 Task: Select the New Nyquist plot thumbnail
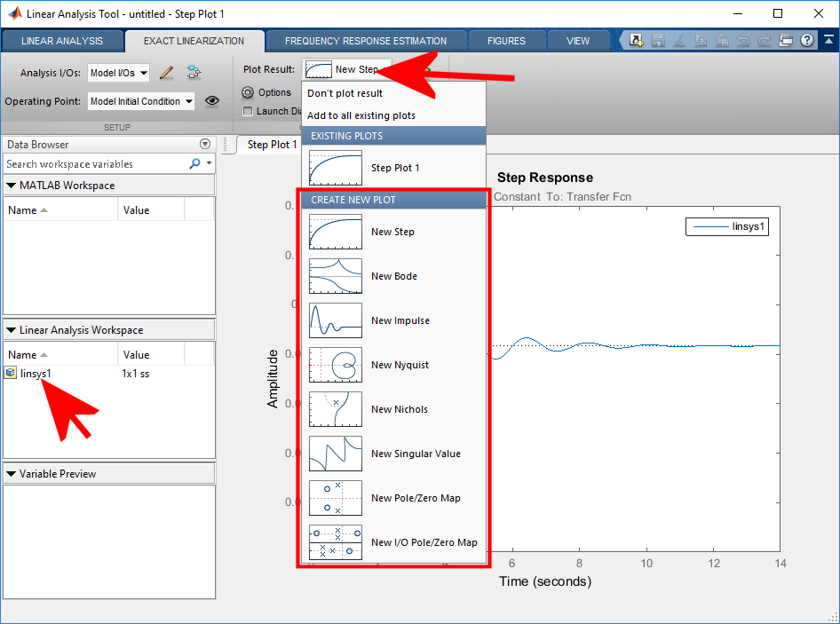click(x=336, y=365)
